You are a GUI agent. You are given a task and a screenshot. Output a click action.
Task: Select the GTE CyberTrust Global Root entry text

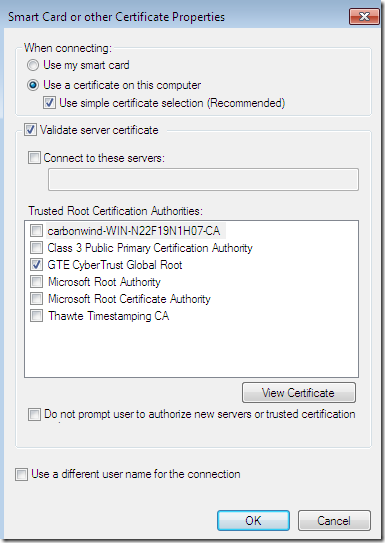(x=115, y=265)
